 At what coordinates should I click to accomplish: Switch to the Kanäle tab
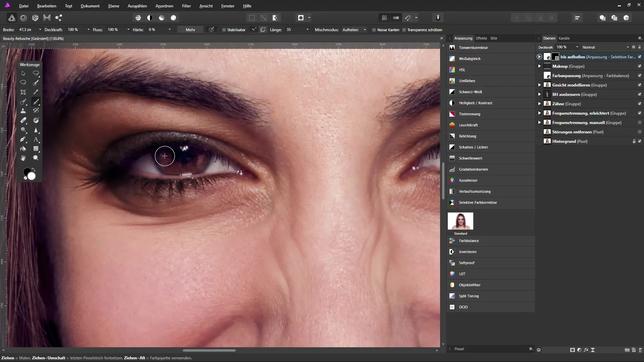(564, 38)
